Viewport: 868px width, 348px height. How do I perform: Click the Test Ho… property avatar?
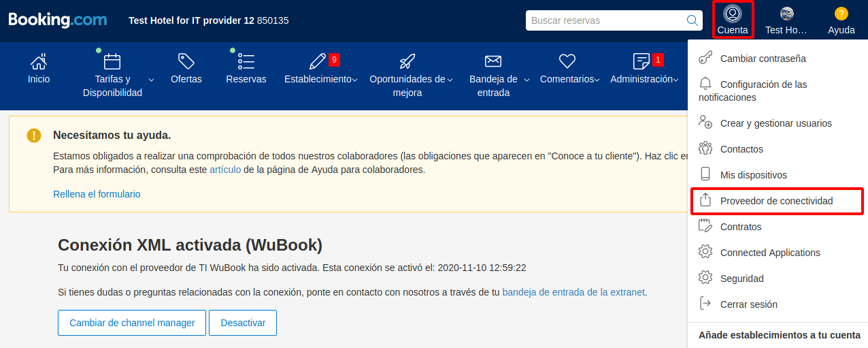[787, 13]
